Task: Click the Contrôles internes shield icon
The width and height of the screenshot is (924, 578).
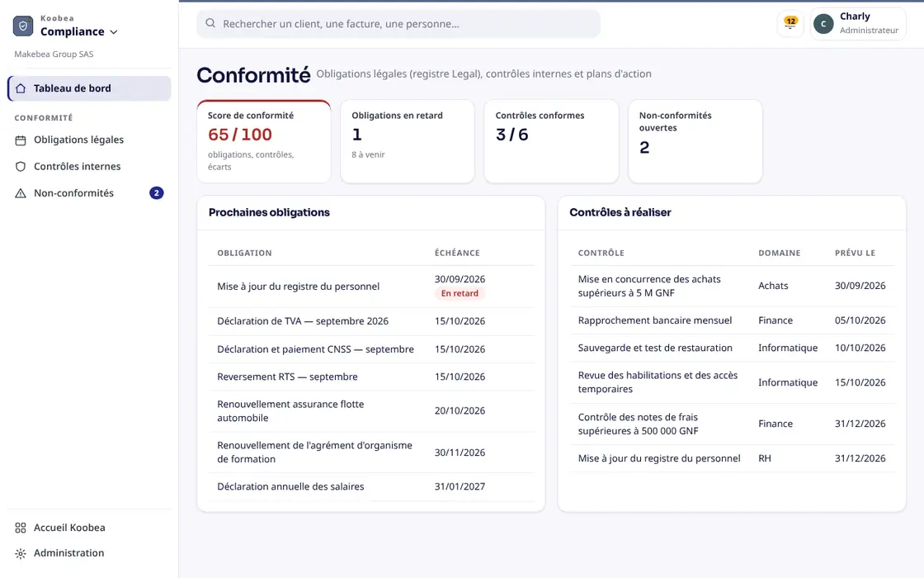Action: click(21, 167)
